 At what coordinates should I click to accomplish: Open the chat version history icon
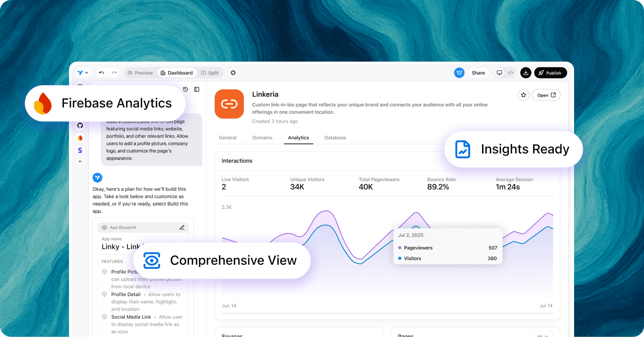pyautogui.click(x=185, y=89)
